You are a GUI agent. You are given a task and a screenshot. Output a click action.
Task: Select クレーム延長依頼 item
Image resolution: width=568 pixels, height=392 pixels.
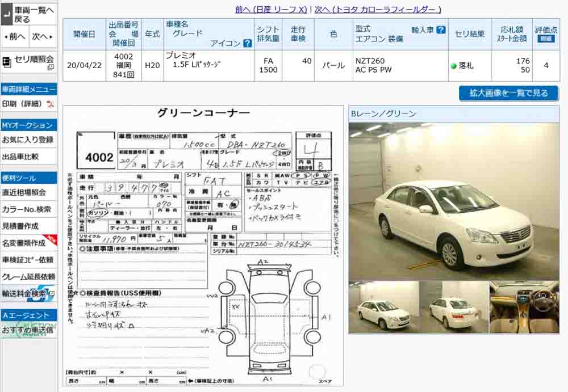coord(28,277)
